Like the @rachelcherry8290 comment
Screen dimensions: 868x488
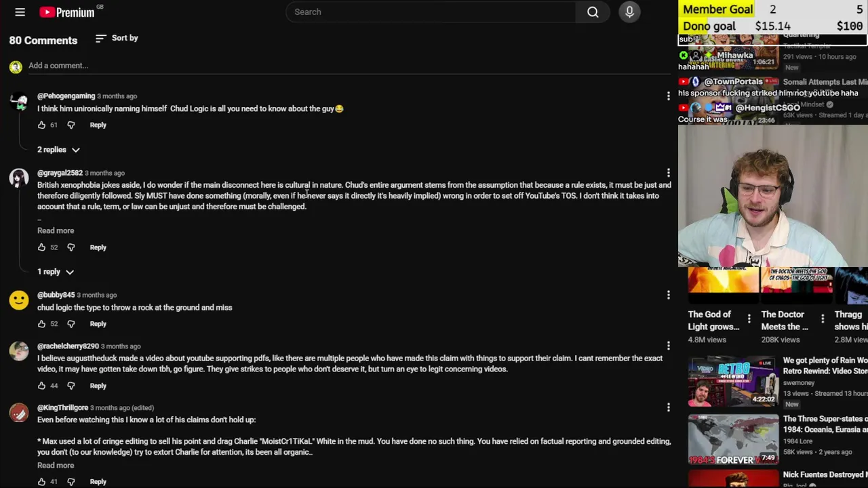click(41, 386)
